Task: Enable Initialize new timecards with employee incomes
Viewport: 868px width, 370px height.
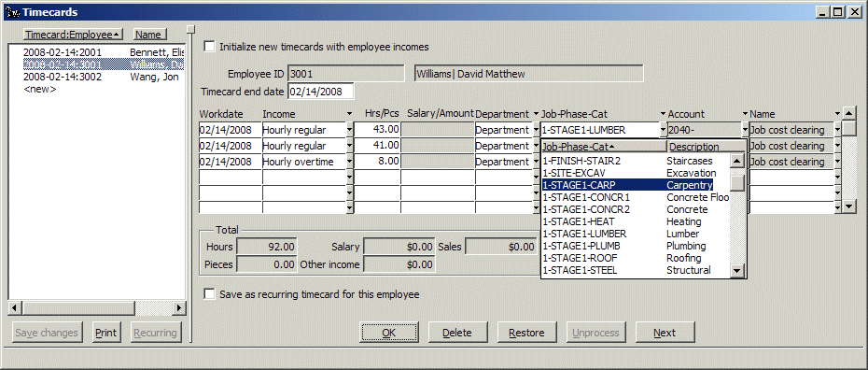Action: [x=210, y=47]
